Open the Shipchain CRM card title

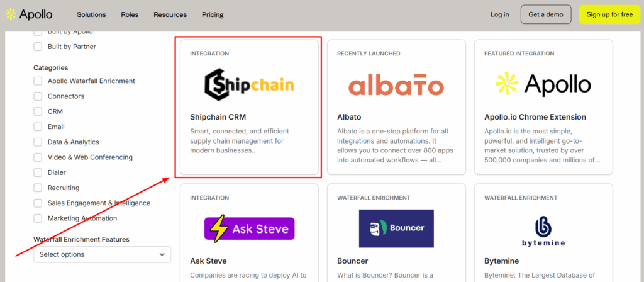pos(218,117)
